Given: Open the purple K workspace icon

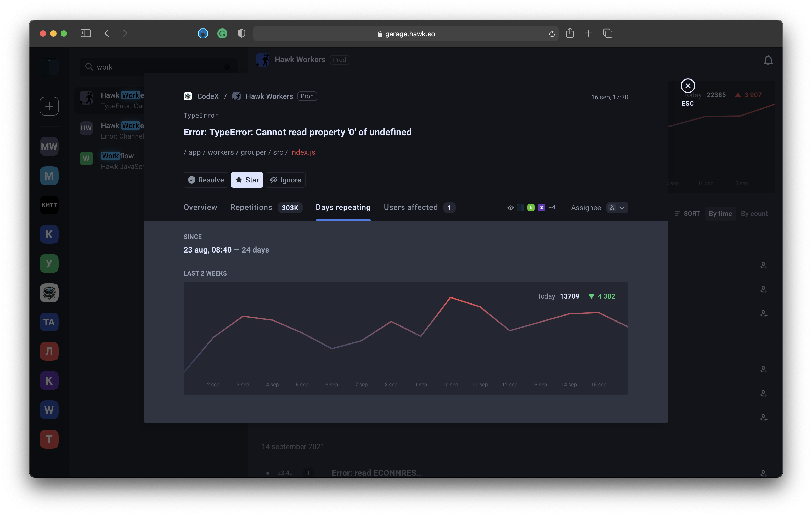Looking at the screenshot, I should [x=49, y=381].
